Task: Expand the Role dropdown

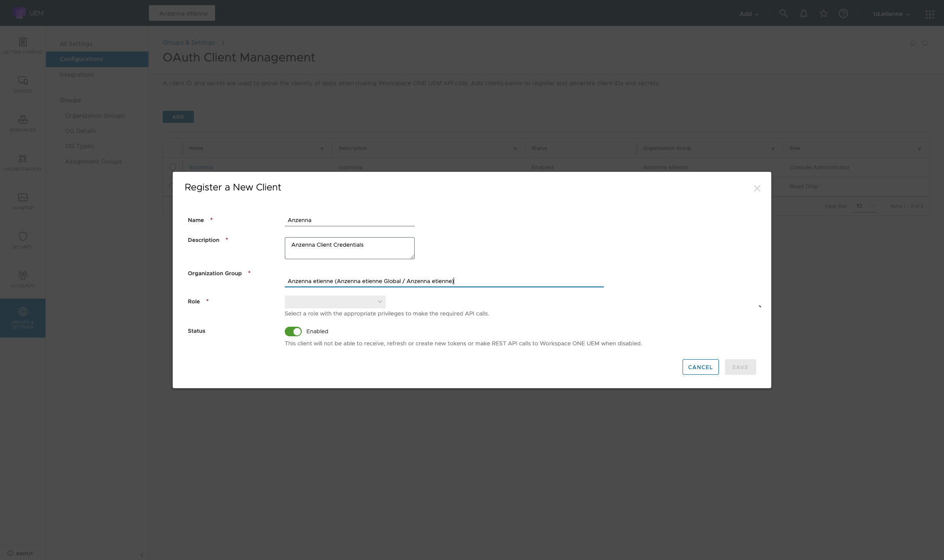Action: point(335,302)
